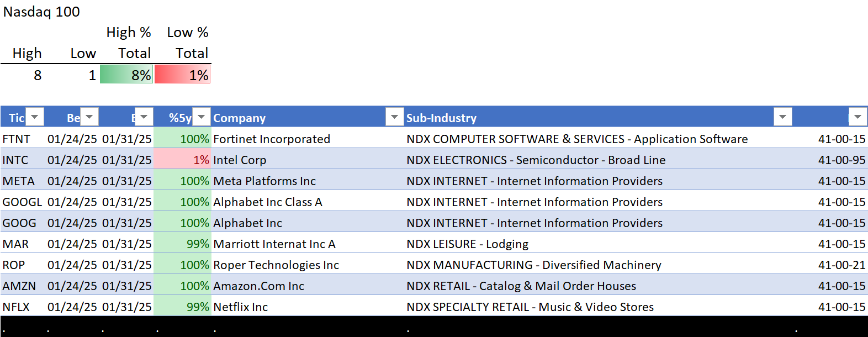
Task: Open the Sub-Industry column filter dropdown
Action: tap(782, 117)
